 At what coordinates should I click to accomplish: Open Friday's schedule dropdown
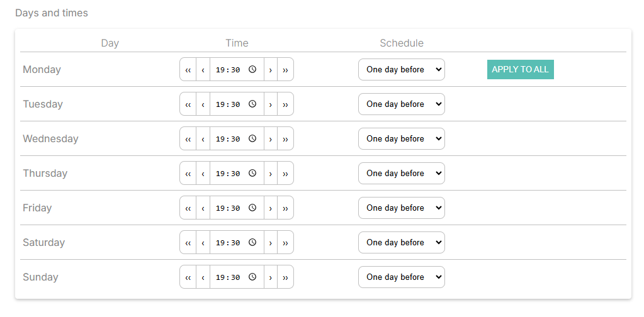click(401, 208)
